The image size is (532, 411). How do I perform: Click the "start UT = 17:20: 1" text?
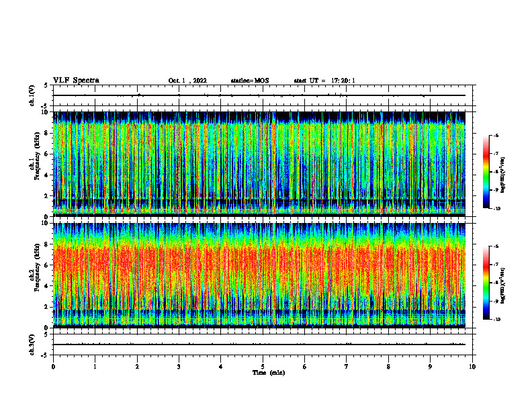pyautogui.click(x=324, y=81)
